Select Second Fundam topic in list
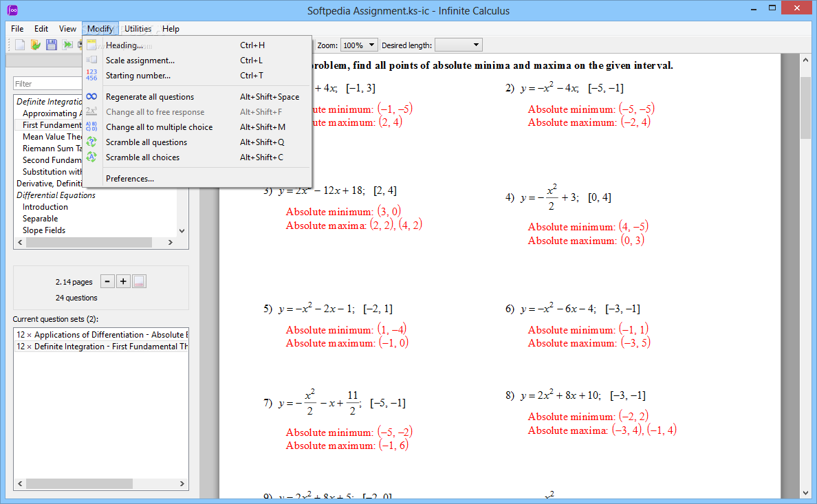Image resolution: width=817 pixels, height=504 pixels. click(51, 160)
